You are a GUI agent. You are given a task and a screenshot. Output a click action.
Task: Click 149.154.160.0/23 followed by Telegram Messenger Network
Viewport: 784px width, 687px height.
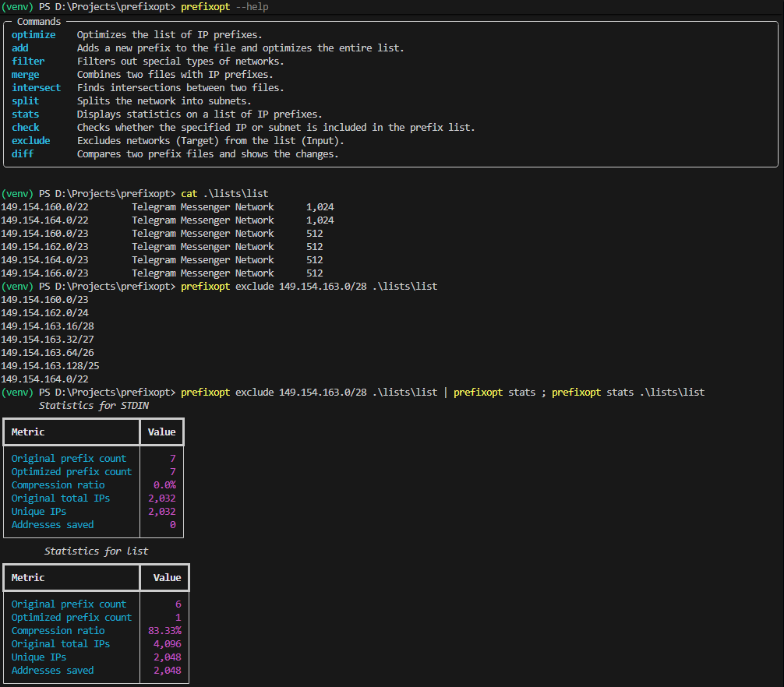coord(44,234)
